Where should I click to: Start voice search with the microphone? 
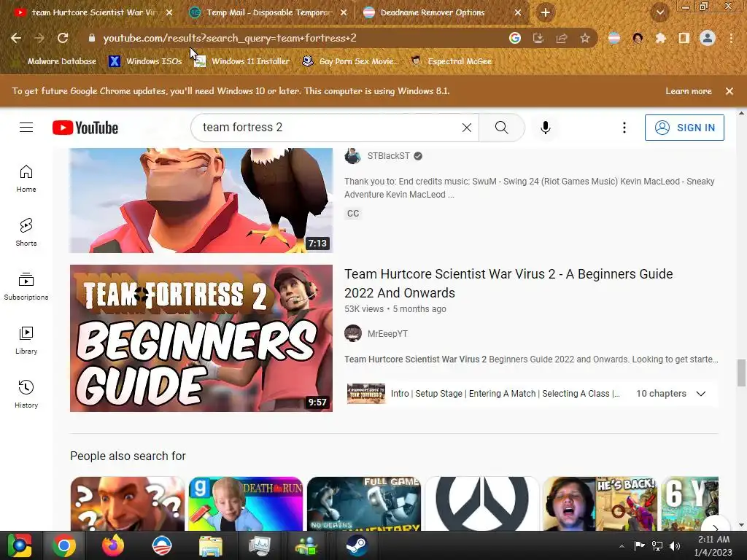[x=546, y=128]
